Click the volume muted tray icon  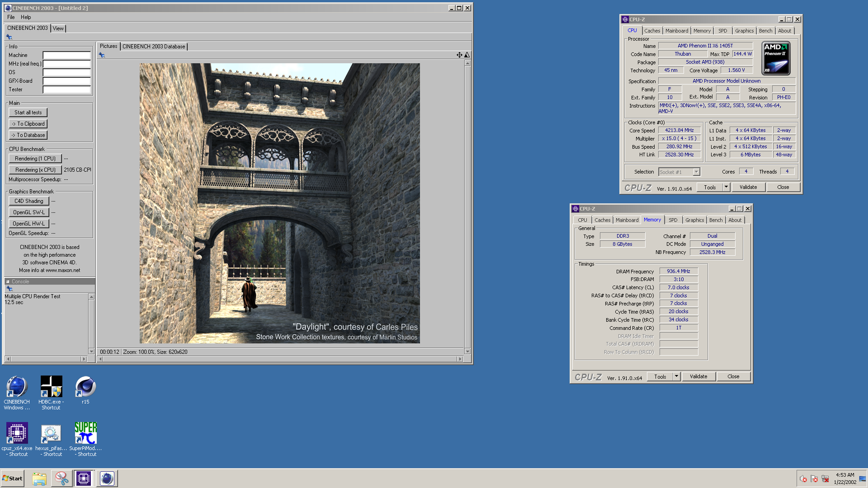click(x=803, y=479)
